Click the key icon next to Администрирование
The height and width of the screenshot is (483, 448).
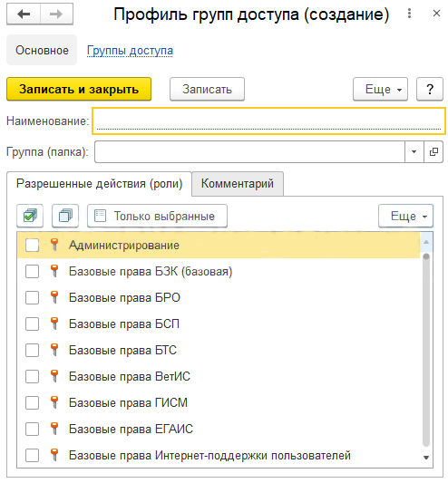54,245
